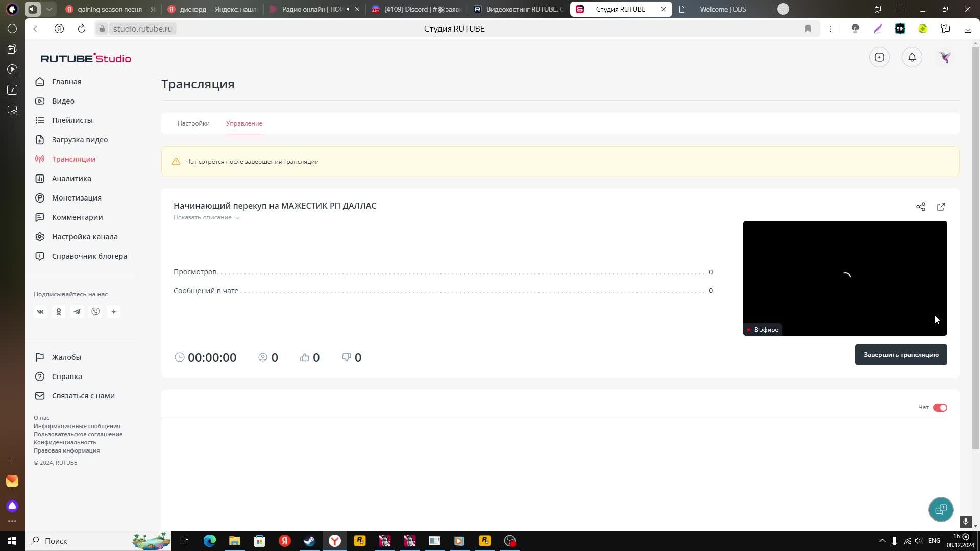Open the Odnoklassniki social icon

(x=59, y=312)
